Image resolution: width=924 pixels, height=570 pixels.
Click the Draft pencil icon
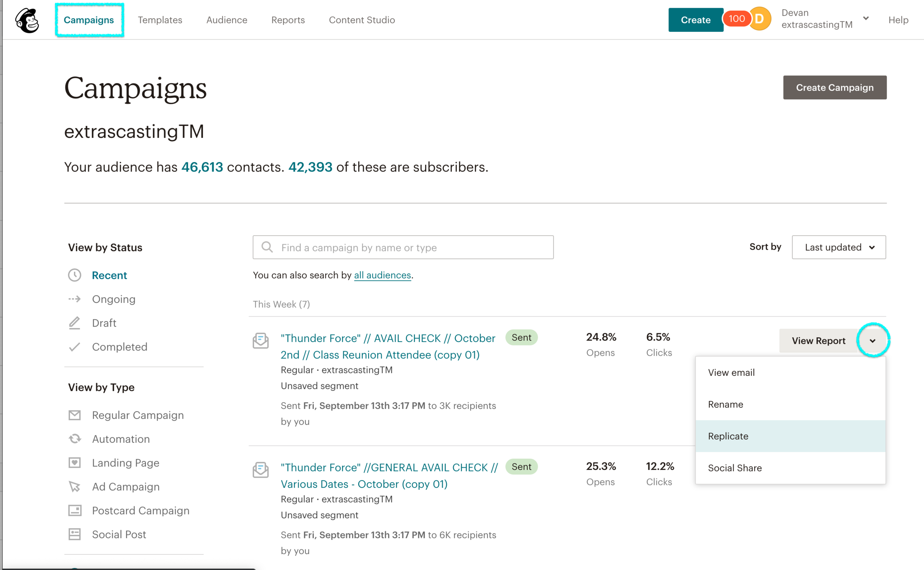[75, 323]
